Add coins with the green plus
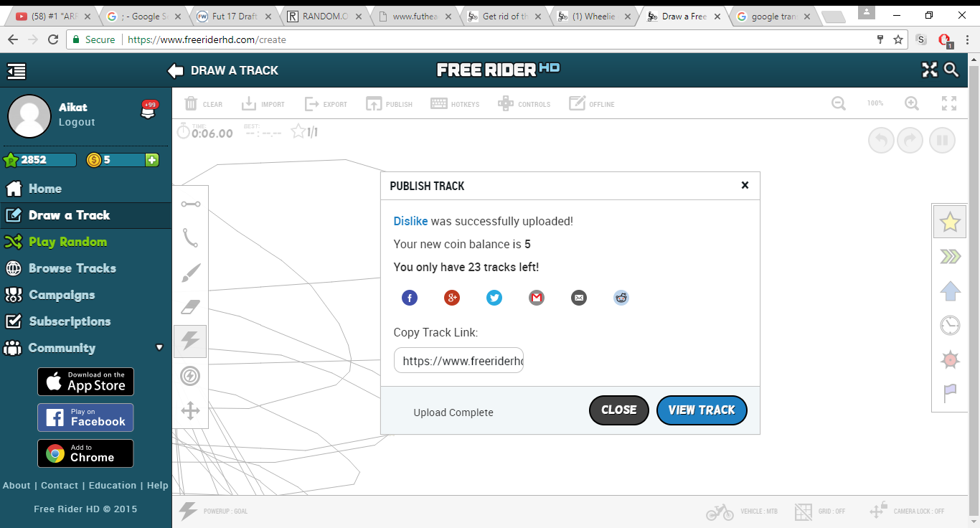 tap(152, 160)
